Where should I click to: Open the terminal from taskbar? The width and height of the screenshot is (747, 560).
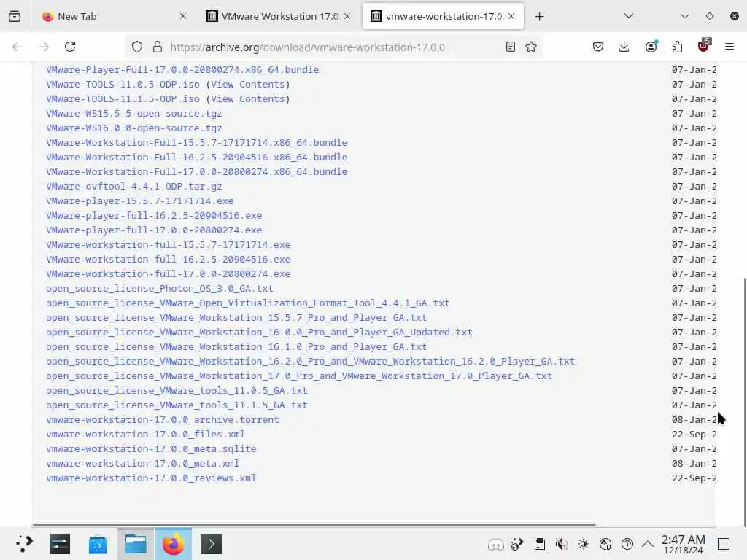pos(212,544)
